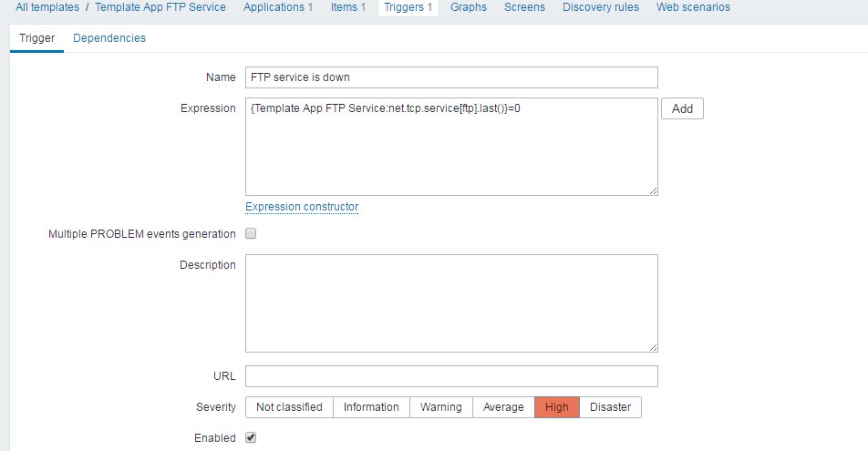Switch to the Trigger tab

pos(37,38)
